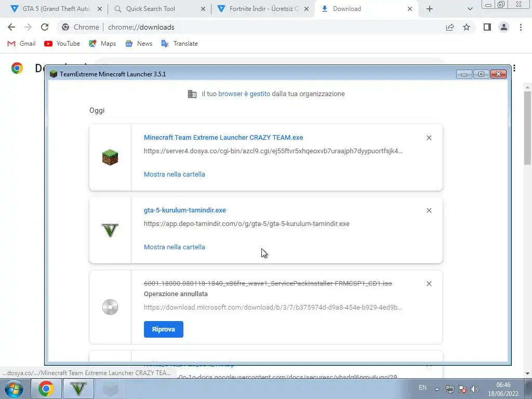Switch to the GTA 5 (Grand Theft Auto) tab
532x399 pixels.
pyautogui.click(x=56, y=9)
